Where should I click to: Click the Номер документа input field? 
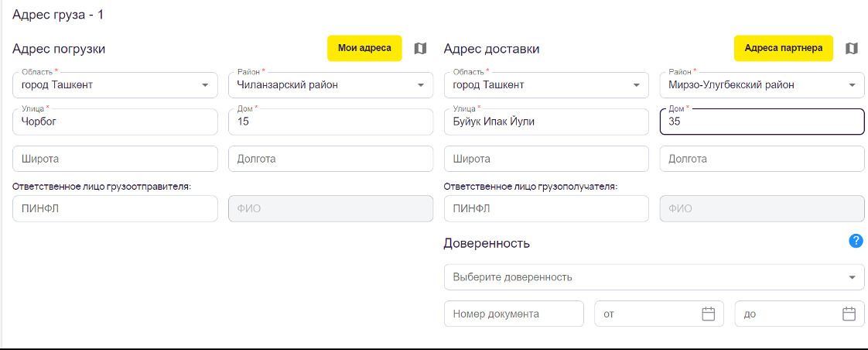click(x=514, y=314)
